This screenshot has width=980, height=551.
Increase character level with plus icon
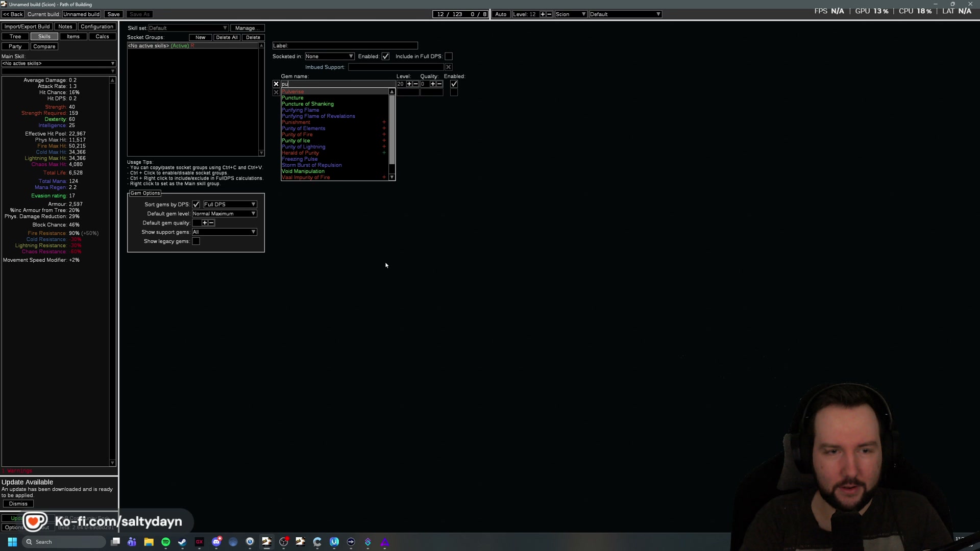click(x=543, y=14)
